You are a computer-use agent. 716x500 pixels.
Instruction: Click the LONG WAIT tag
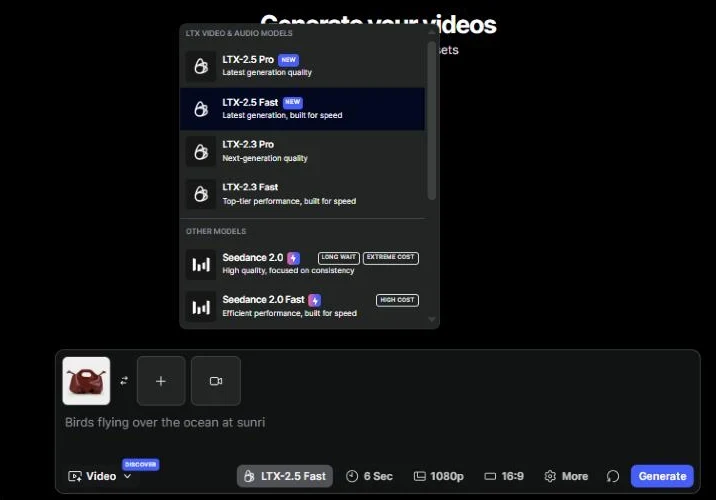(x=339, y=258)
